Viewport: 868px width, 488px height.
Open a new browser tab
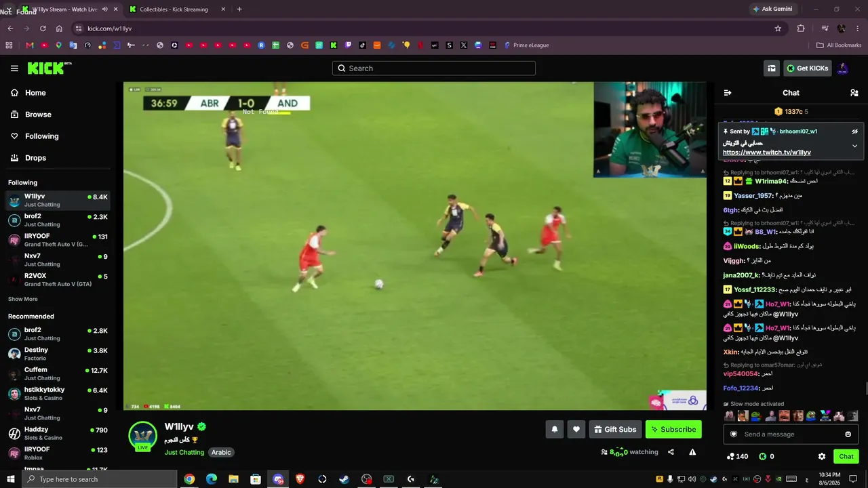[239, 9]
